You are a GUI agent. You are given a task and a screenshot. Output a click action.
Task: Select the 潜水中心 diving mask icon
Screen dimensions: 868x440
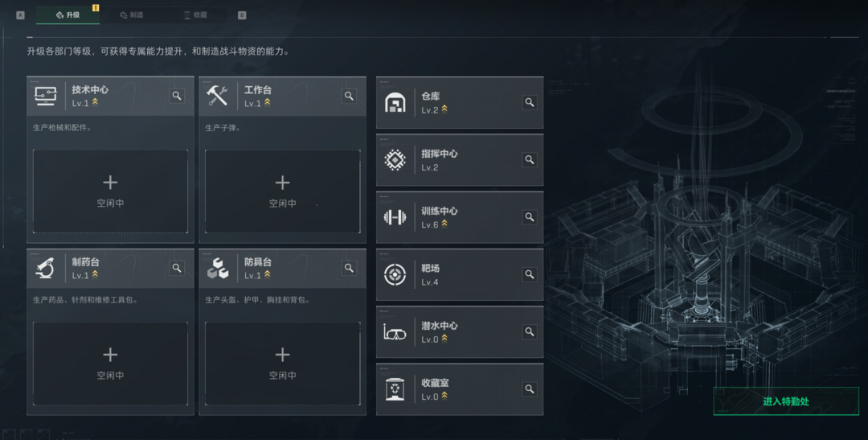click(395, 332)
